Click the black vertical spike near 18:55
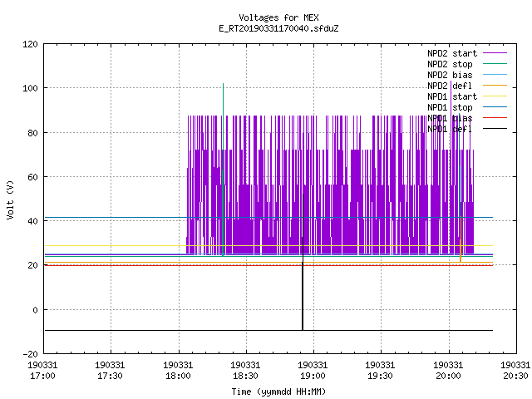 click(x=303, y=262)
